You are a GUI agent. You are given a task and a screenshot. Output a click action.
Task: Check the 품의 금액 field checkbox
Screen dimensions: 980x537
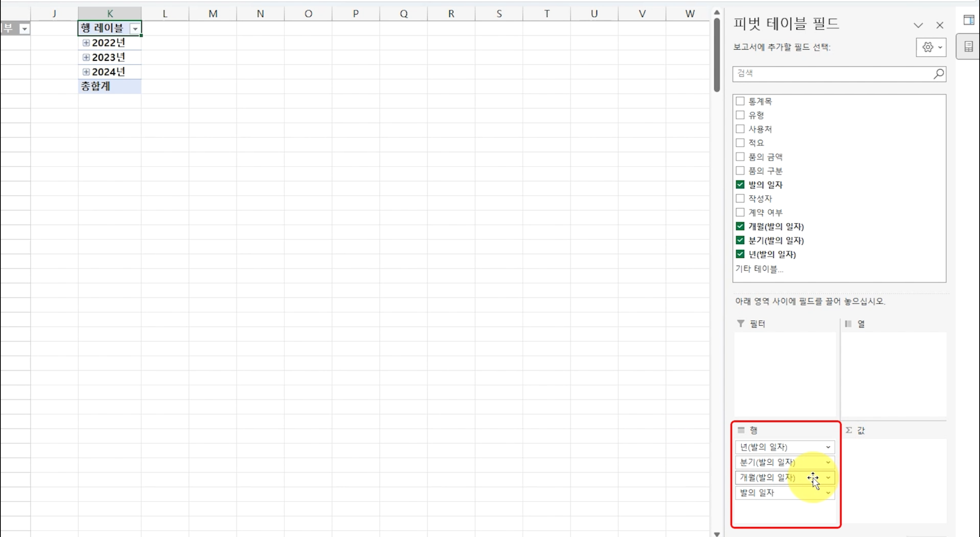click(x=740, y=157)
